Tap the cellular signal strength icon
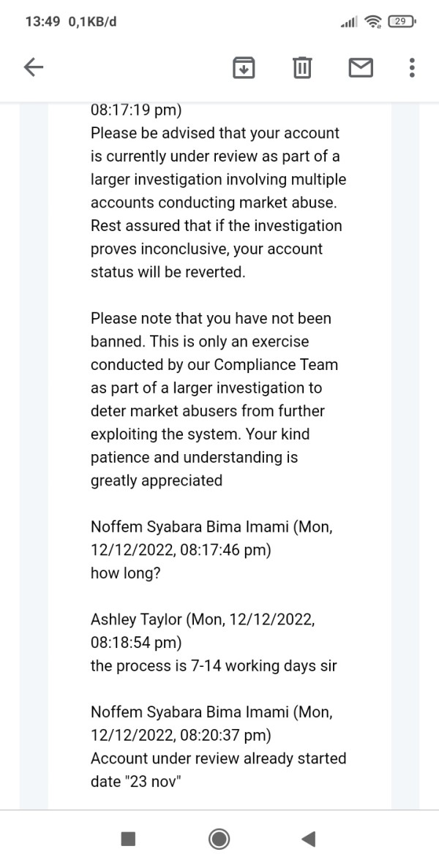 [348, 23]
